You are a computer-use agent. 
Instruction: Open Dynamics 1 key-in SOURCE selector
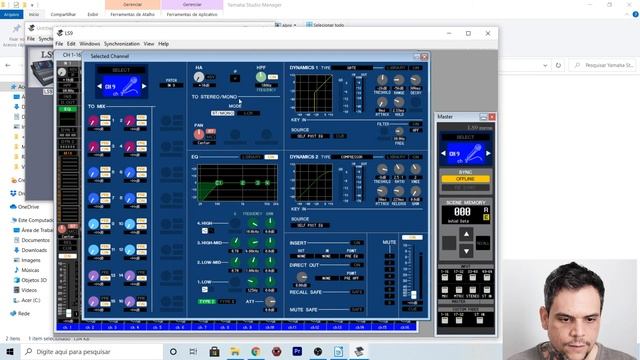(x=311, y=136)
